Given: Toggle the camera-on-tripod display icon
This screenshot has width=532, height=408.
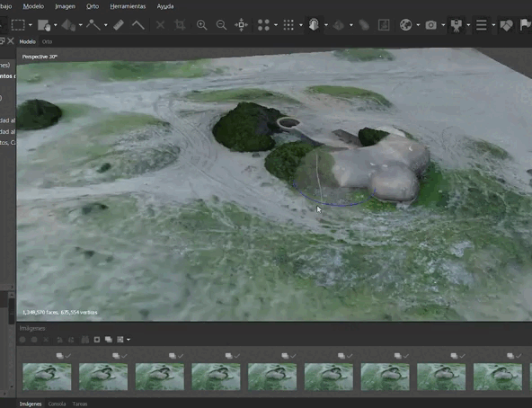Looking at the screenshot, I should coord(457,25).
